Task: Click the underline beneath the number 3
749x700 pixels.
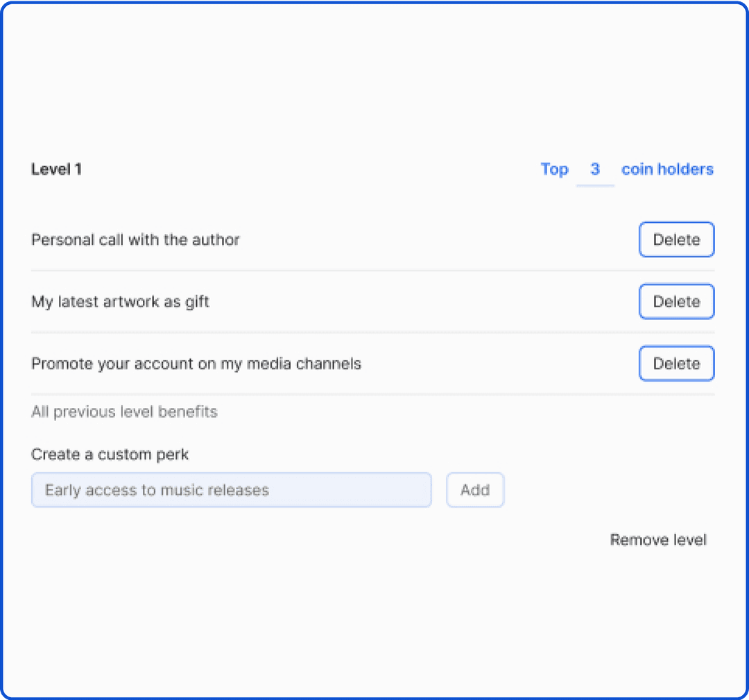Action: tap(595, 185)
